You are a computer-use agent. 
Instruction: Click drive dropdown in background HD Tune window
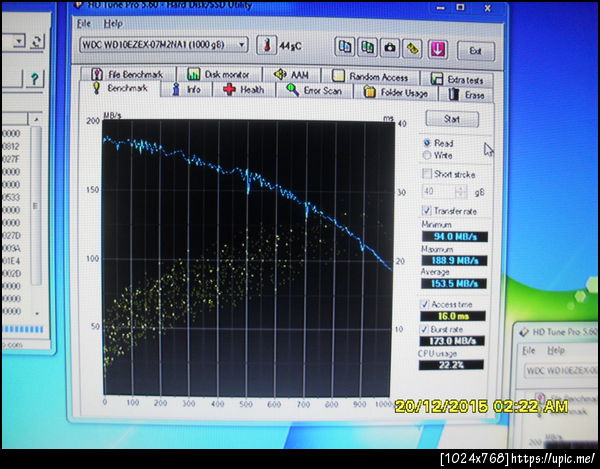[561, 371]
